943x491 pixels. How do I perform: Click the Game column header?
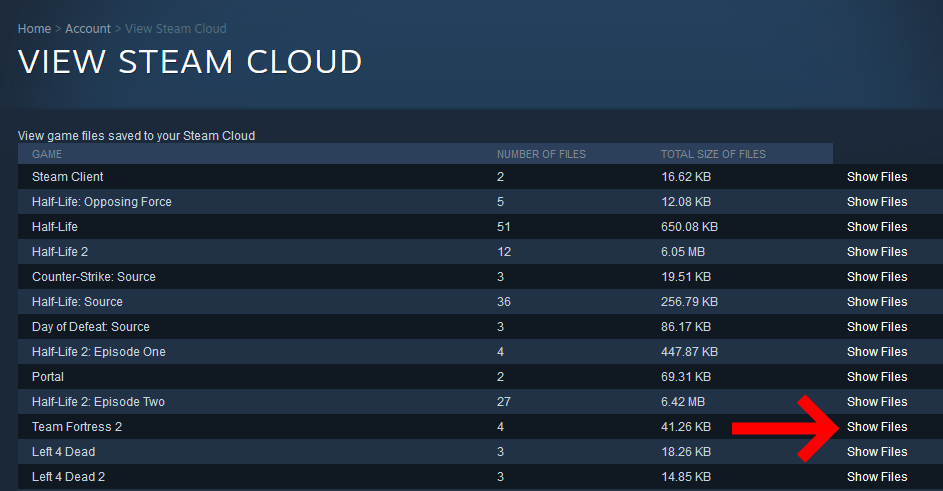click(x=47, y=154)
